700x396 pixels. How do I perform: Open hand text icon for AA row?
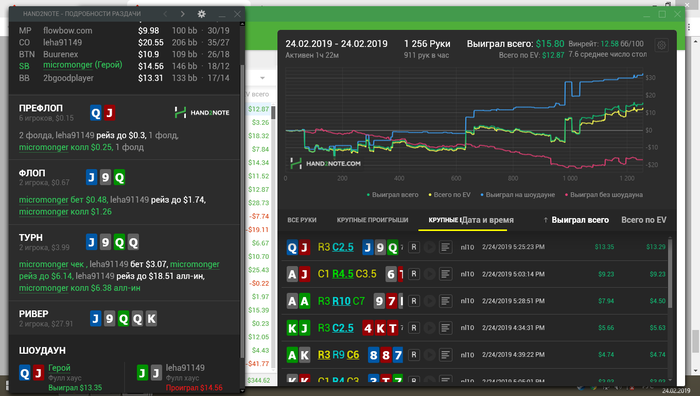445,301
